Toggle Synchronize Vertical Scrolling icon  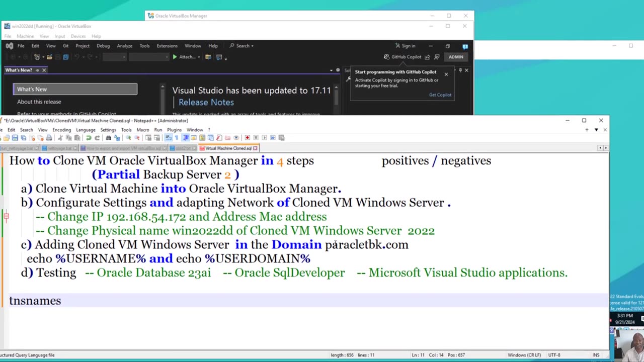click(148, 138)
